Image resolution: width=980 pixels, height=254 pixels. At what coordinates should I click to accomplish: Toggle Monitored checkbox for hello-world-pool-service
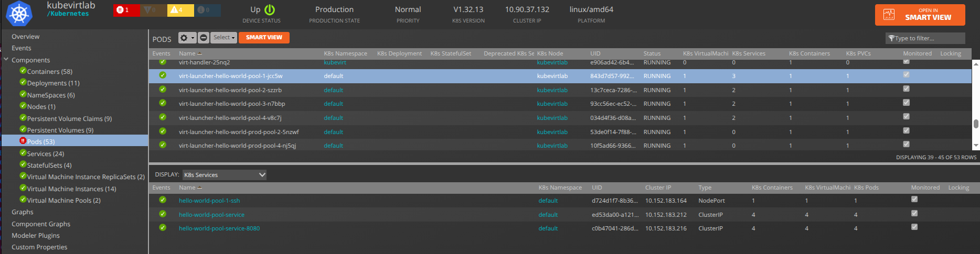click(914, 213)
